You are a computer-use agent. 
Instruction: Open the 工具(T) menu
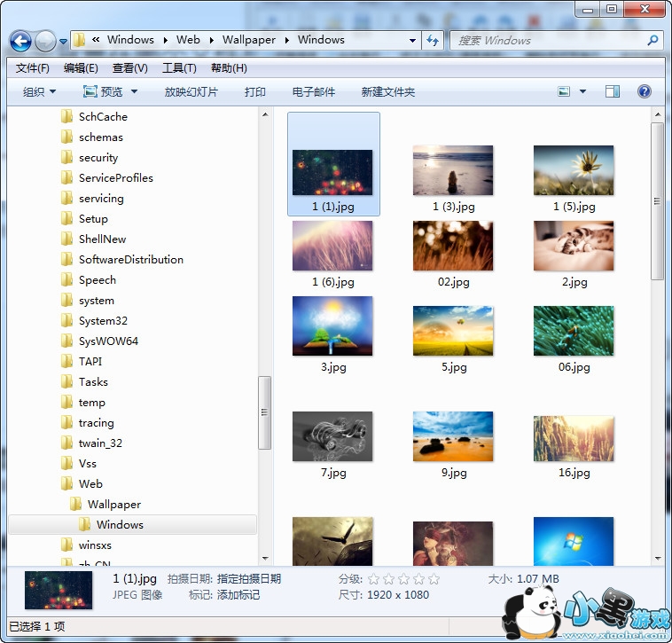[179, 68]
